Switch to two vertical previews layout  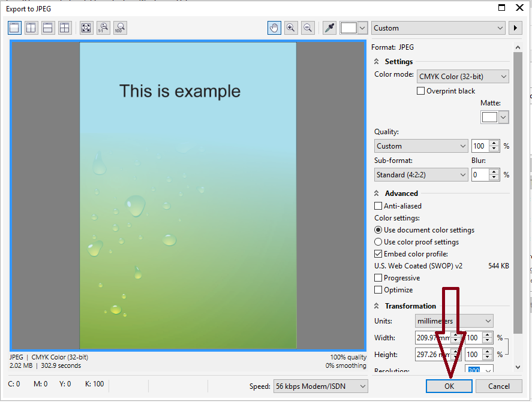(x=31, y=28)
